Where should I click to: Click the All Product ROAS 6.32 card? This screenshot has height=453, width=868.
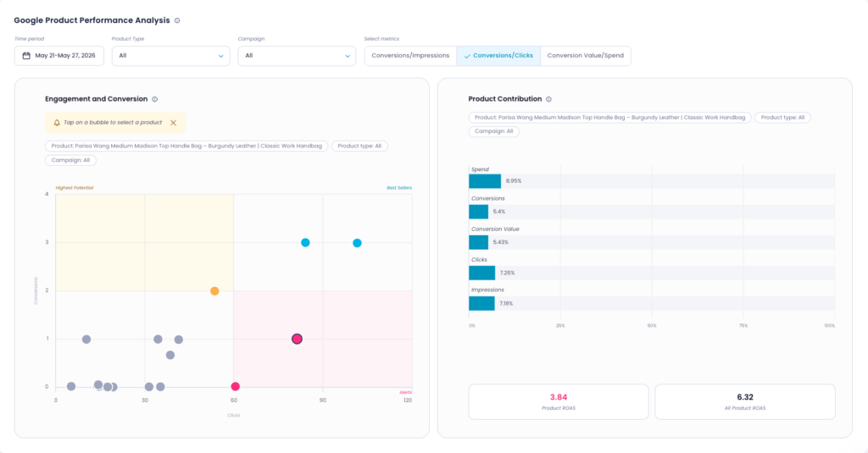click(745, 401)
